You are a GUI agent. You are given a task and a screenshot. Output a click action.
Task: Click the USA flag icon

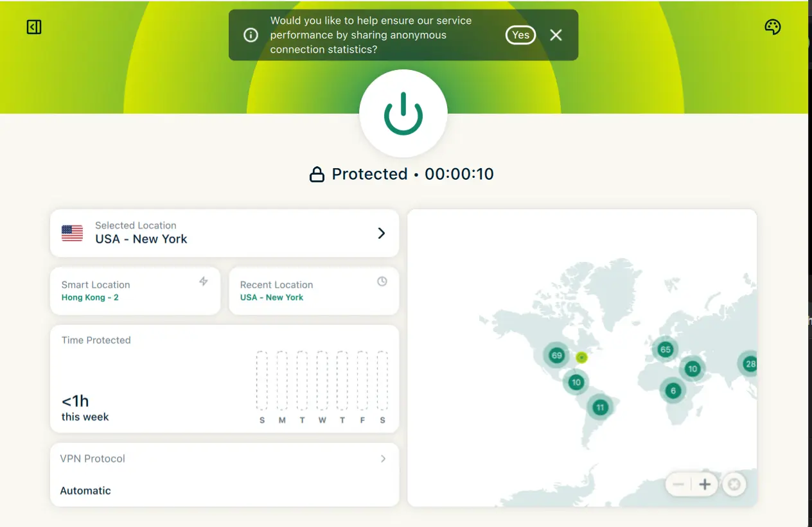(x=73, y=233)
